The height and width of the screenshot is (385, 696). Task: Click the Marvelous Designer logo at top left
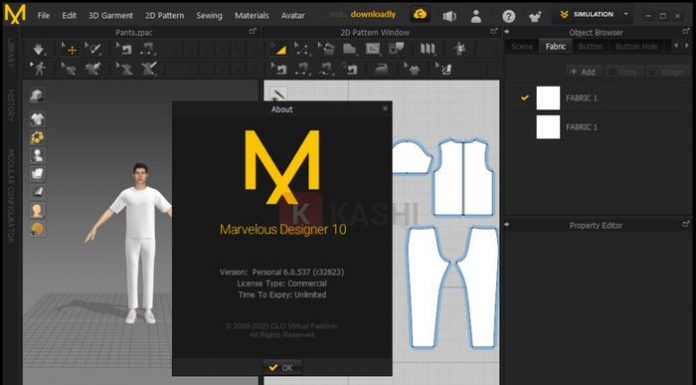(x=15, y=14)
